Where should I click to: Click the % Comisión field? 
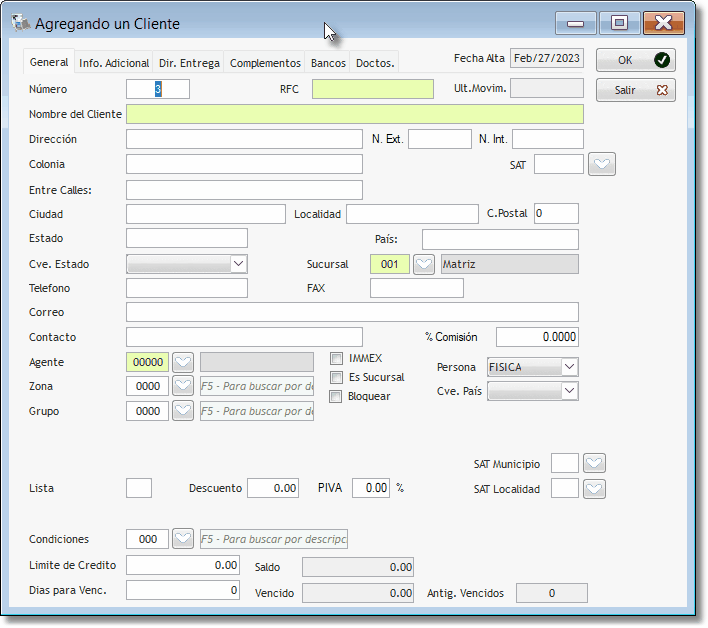coord(537,337)
